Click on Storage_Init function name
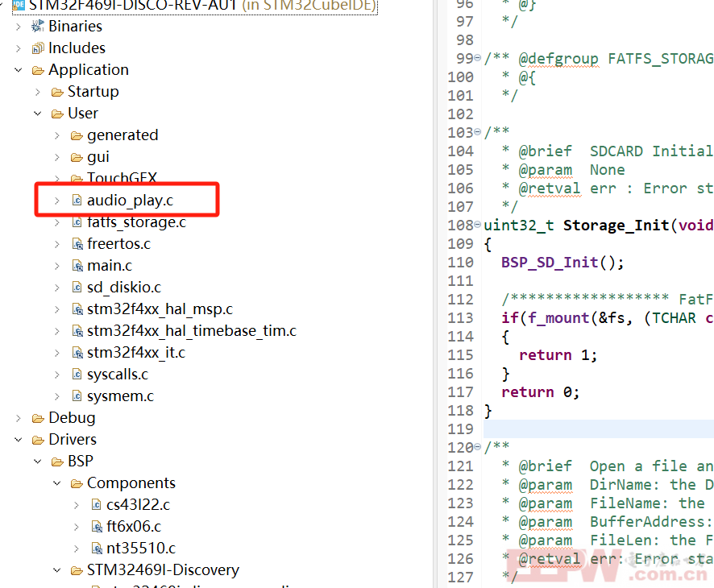This screenshot has height=588, width=714. point(616,226)
